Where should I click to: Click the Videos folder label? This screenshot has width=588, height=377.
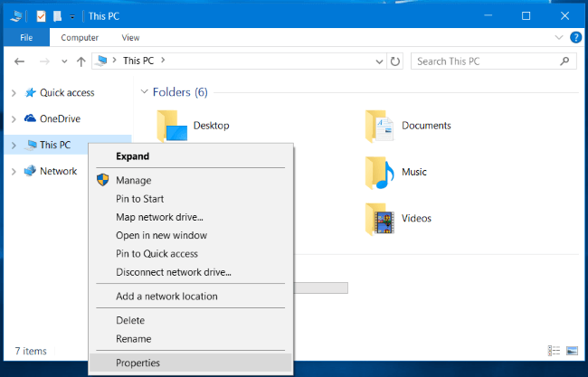416,219
